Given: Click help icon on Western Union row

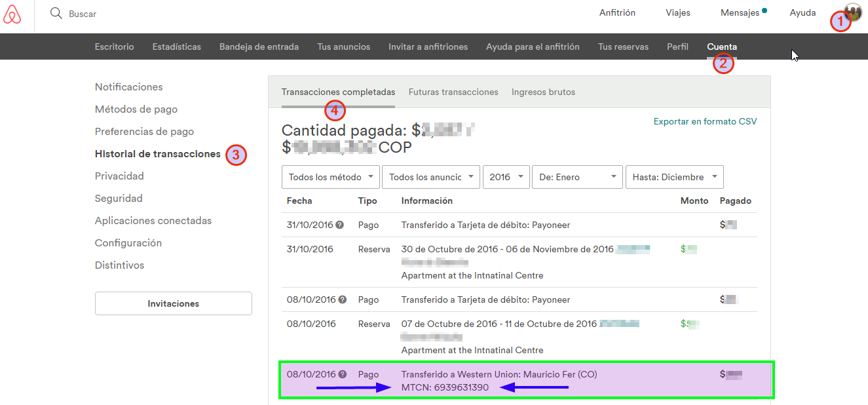Looking at the screenshot, I should (342, 374).
